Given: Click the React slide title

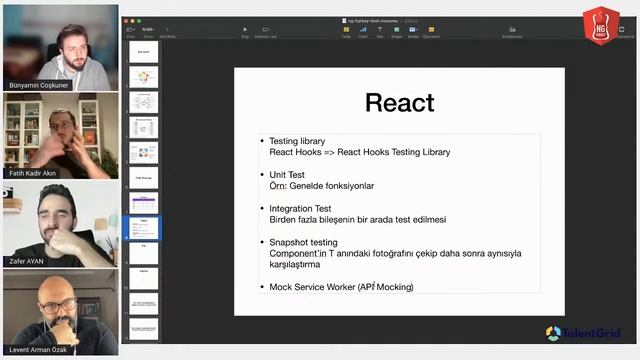Looking at the screenshot, I should [400, 102].
